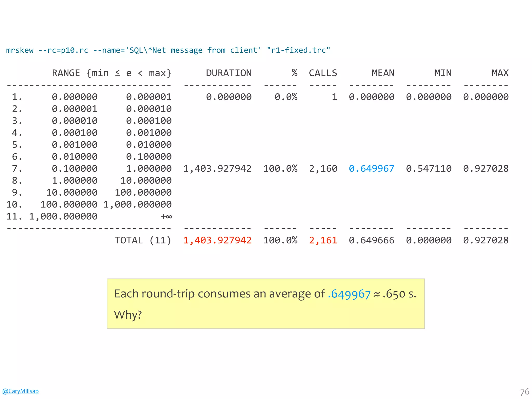Click row 4 upper bound 0.001000
The image size is (532, 399).
click(x=149, y=133)
